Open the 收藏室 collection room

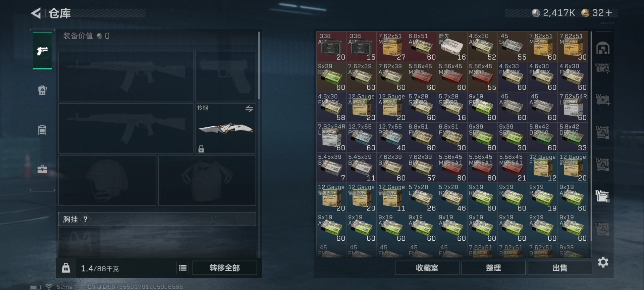point(427,268)
